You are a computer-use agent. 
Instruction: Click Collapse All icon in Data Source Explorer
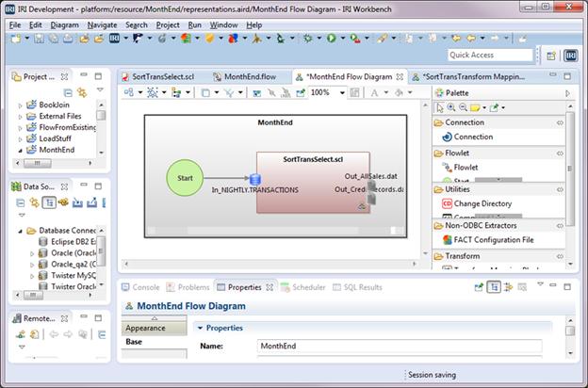[x=21, y=203]
